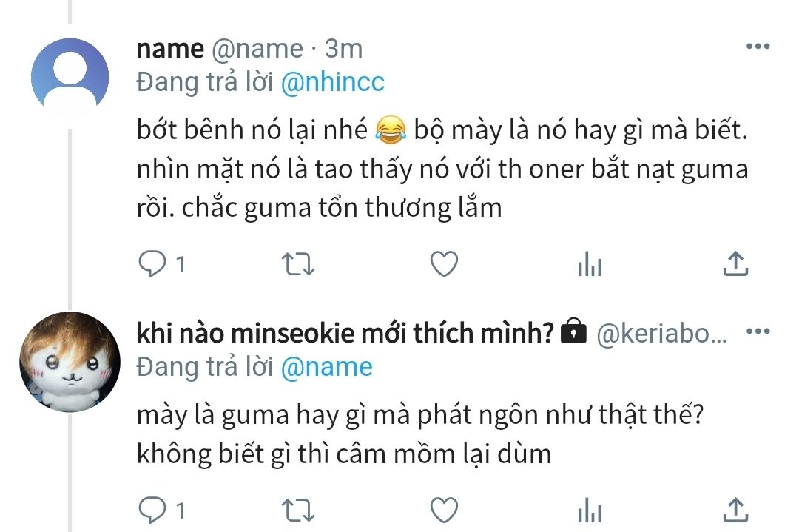Share the second tweet by keriabo

735,509
